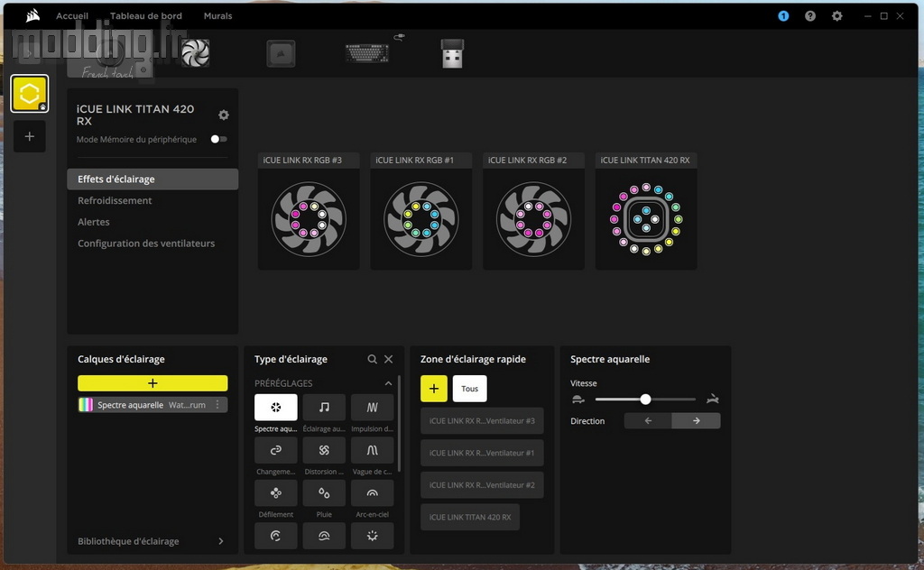The width and height of the screenshot is (924, 570).
Task: Open the notifications badge icon
Action: point(783,16)
